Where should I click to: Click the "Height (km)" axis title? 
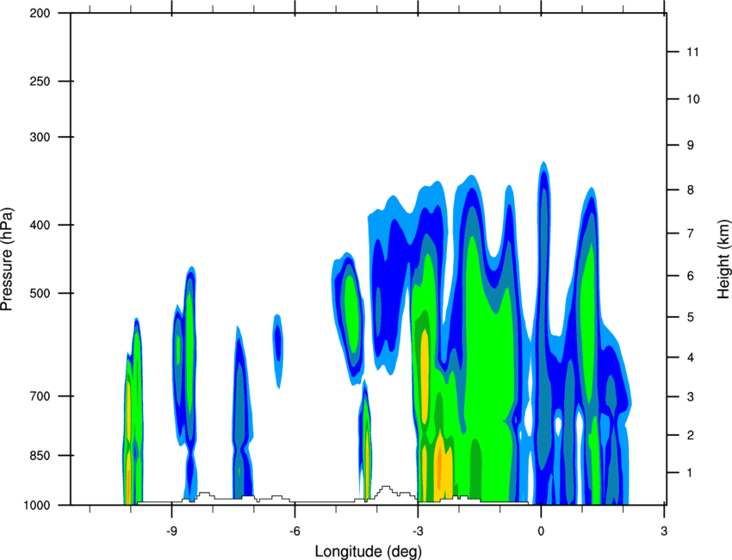click(x=723, y=258)
